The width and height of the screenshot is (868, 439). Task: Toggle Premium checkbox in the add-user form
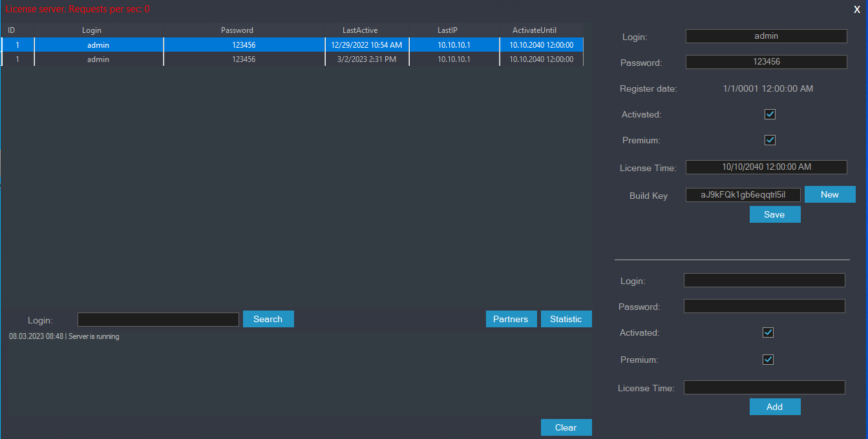tap(768, 360)
